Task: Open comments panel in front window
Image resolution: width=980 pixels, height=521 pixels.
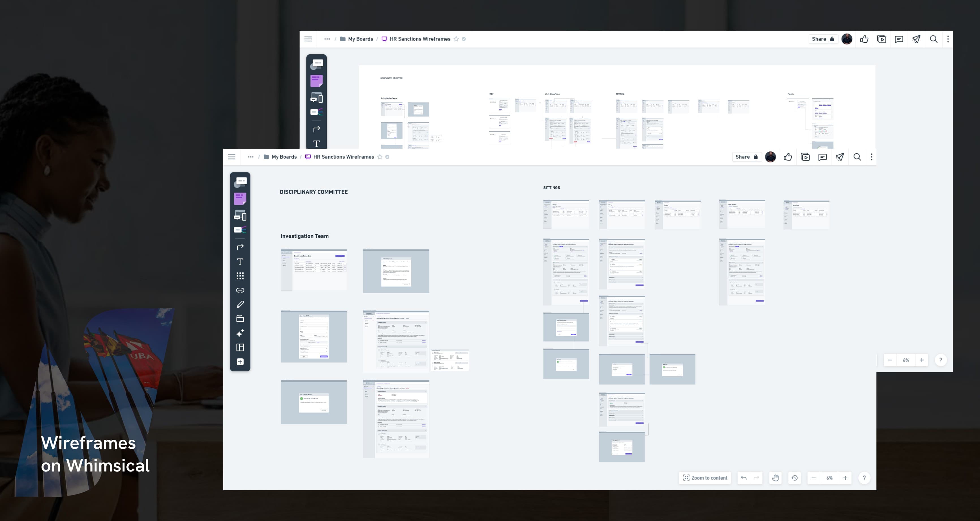Action: [x=822, y=157]
